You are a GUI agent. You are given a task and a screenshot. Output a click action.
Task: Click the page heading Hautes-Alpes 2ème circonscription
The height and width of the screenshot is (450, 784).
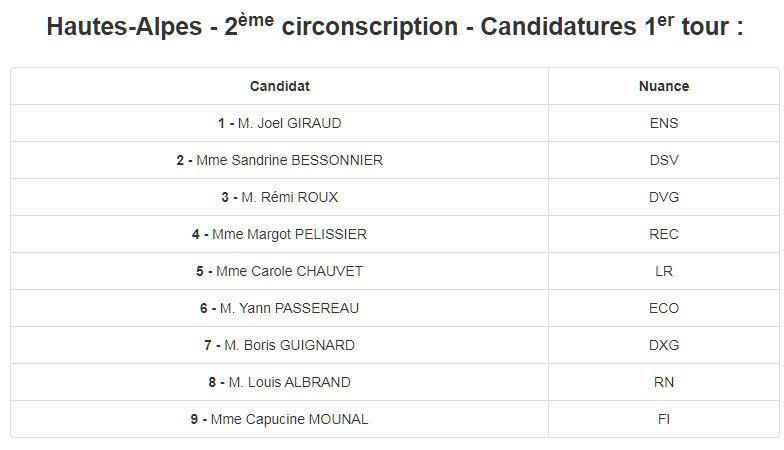click(394, 26)
